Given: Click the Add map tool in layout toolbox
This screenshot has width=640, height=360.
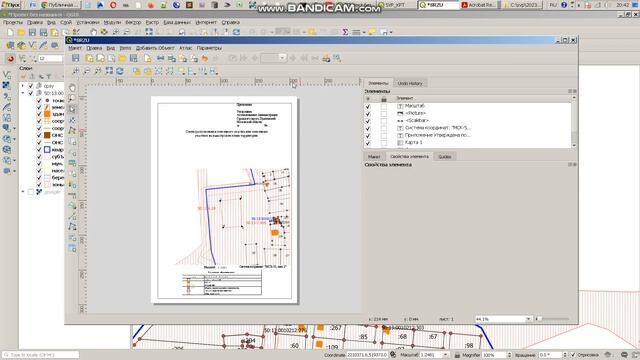Looking at the screenshot, I should (x=72, y=141).
